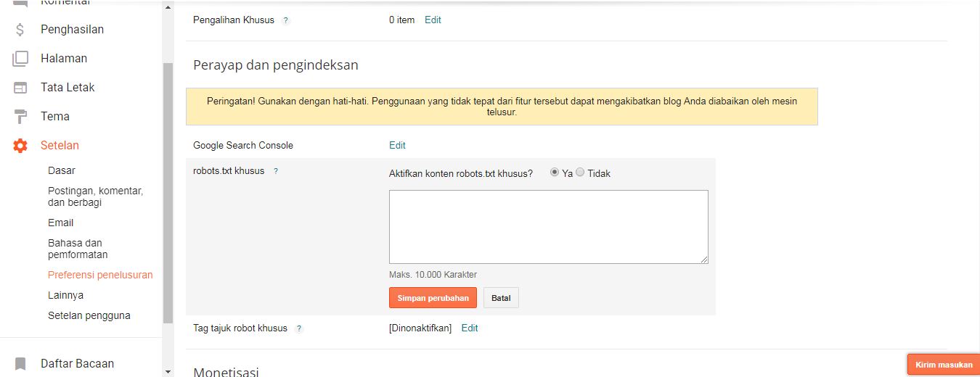
Task: Click the sidebar scrollbar down arrow
Action: (x=168, y=371)
